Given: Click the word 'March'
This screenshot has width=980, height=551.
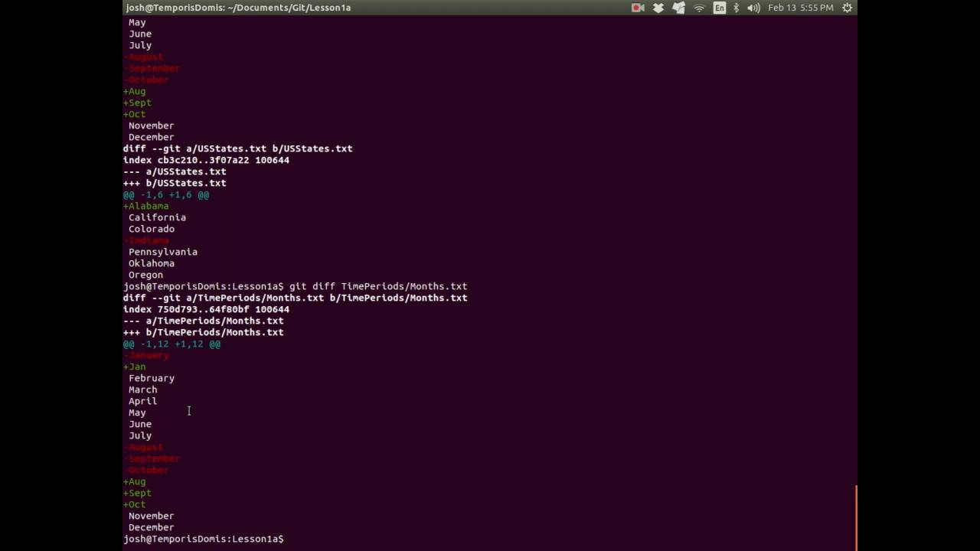Looking at the screenshot, I should [143, 390].
